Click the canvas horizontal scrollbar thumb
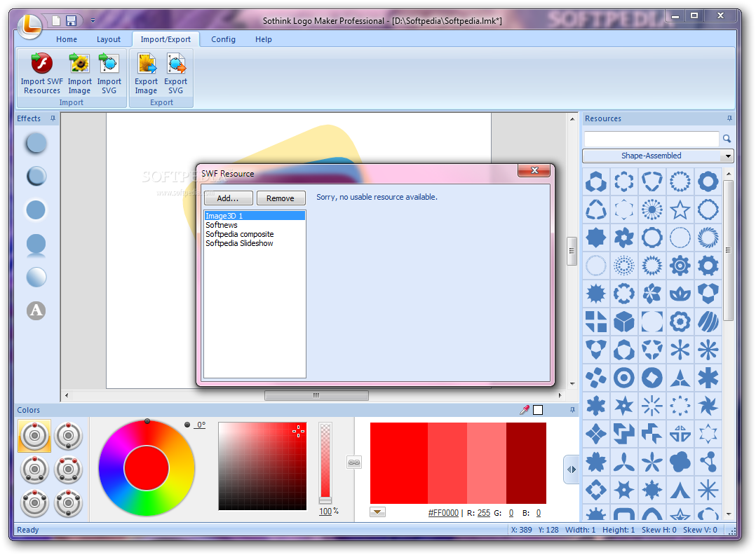The width and height of the screenshot is (756, 555). point(316,395)
